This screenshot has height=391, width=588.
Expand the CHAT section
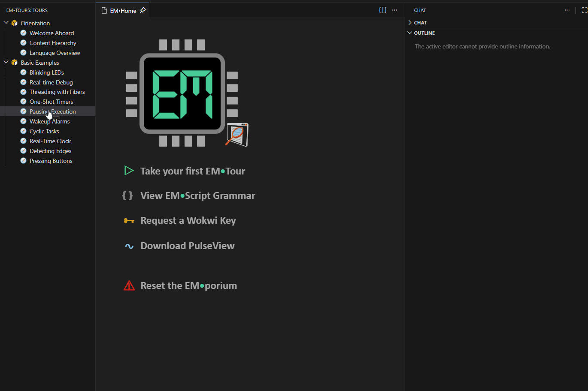pyautogui.click(x=420, y=23)
